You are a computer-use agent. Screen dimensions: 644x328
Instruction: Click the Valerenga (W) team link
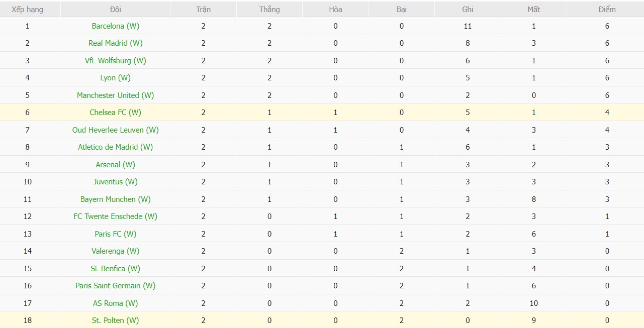(x=115, y=251)
